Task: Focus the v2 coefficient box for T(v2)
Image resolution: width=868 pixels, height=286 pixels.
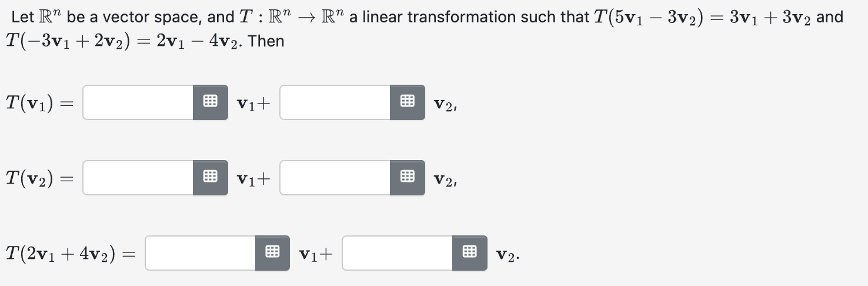Action: point(335,178)
